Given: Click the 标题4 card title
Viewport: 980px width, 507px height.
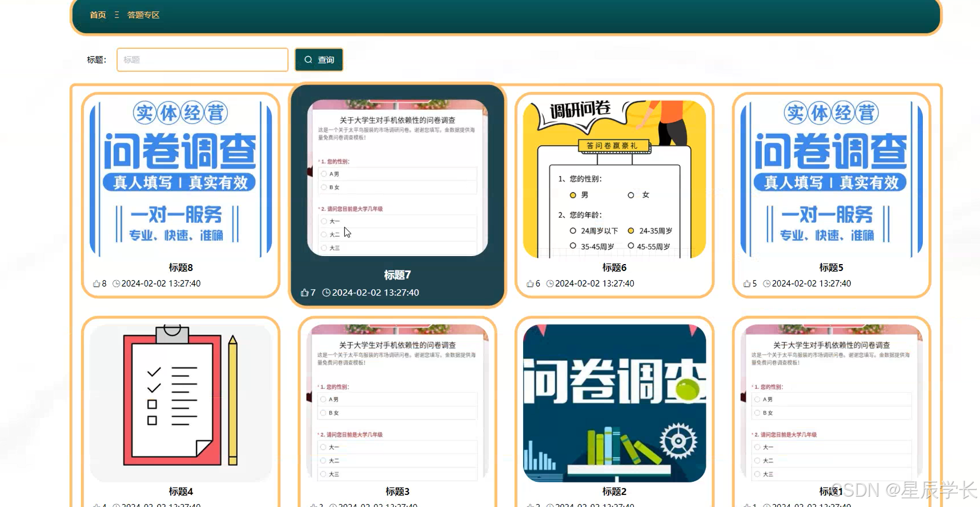Looking at the screenshot, I should (180, 492).
